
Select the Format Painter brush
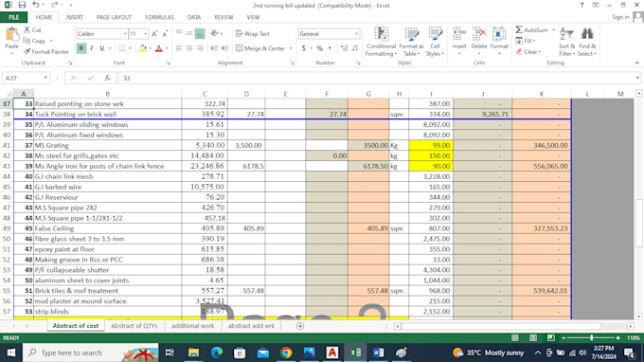pos(27,52)
